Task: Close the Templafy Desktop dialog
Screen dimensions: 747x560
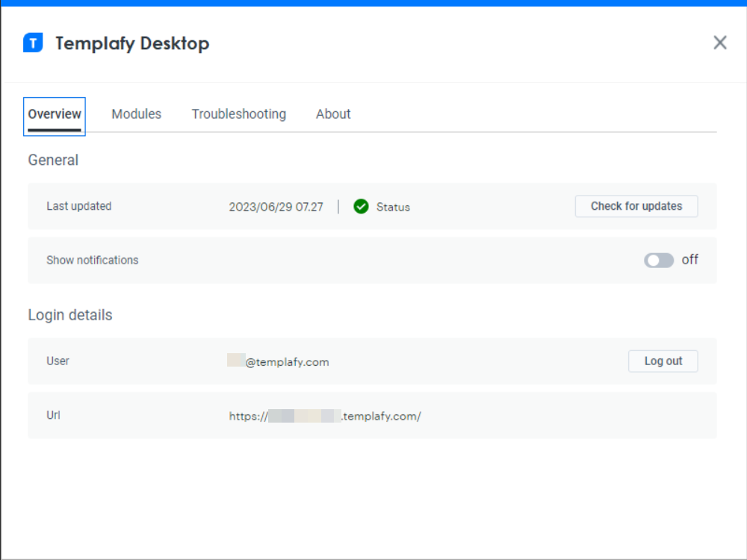Action: click(x=719, y=43)
